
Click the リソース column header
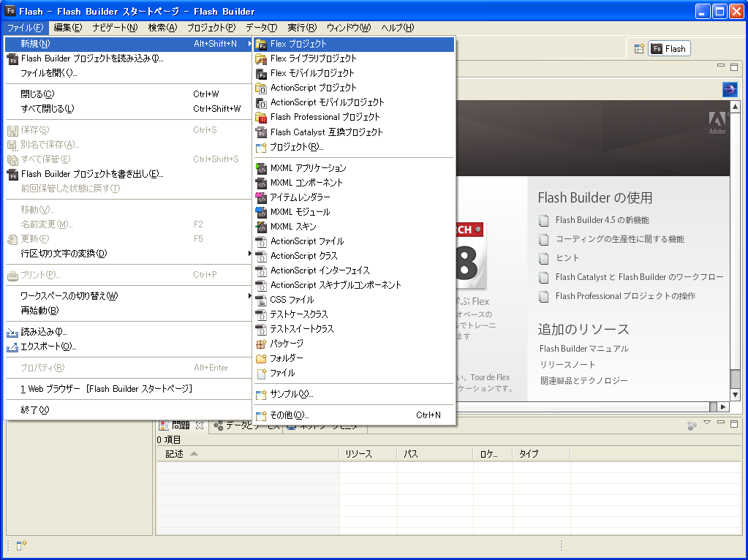(368, 454)
